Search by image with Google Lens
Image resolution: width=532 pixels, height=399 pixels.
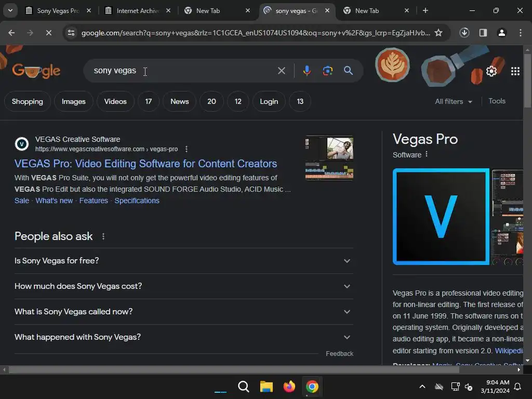327,71
